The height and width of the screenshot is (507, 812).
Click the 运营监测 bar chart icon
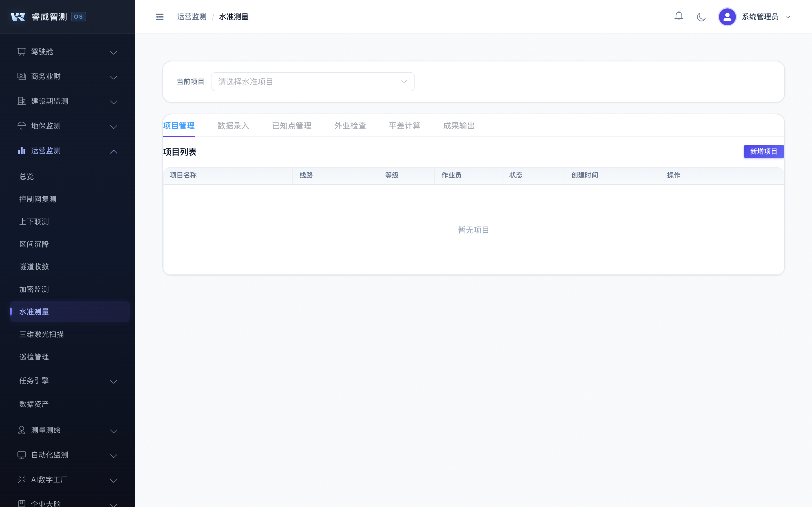21,151
